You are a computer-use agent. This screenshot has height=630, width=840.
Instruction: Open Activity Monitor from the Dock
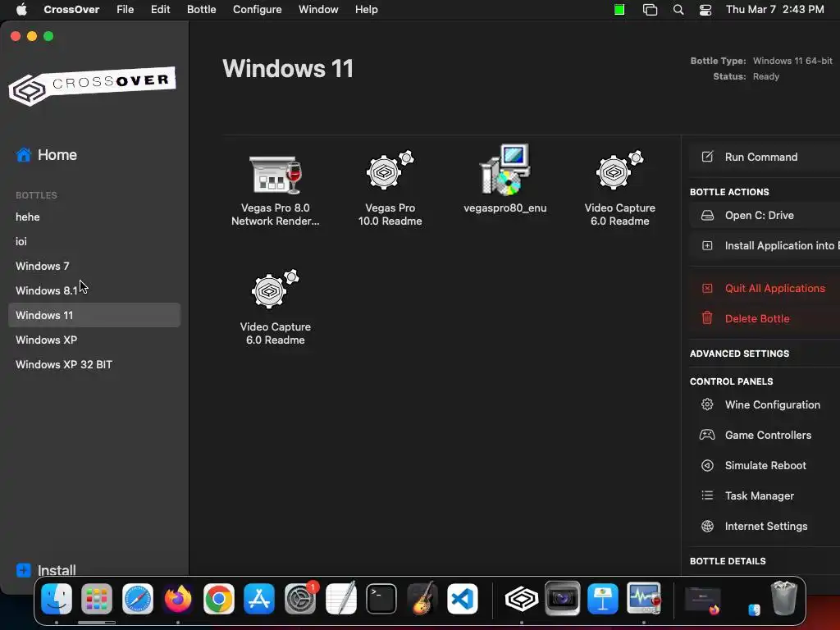643,599
